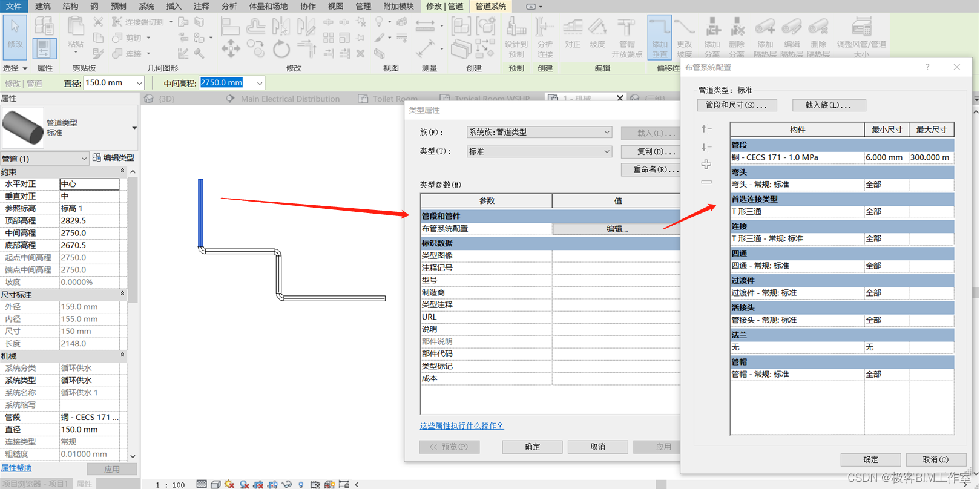Switch to the 注释 (Annotate) ribbon tab
The image size is (980, 489).
click(x=202, y=6)
